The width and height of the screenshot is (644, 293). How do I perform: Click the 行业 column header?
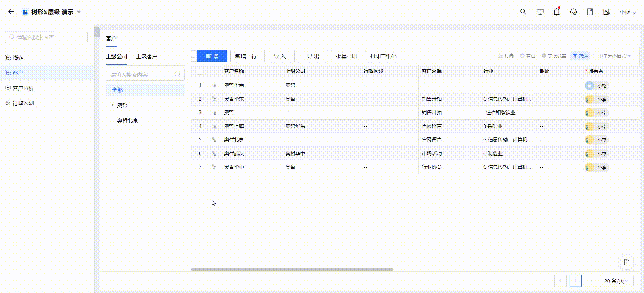508,71
